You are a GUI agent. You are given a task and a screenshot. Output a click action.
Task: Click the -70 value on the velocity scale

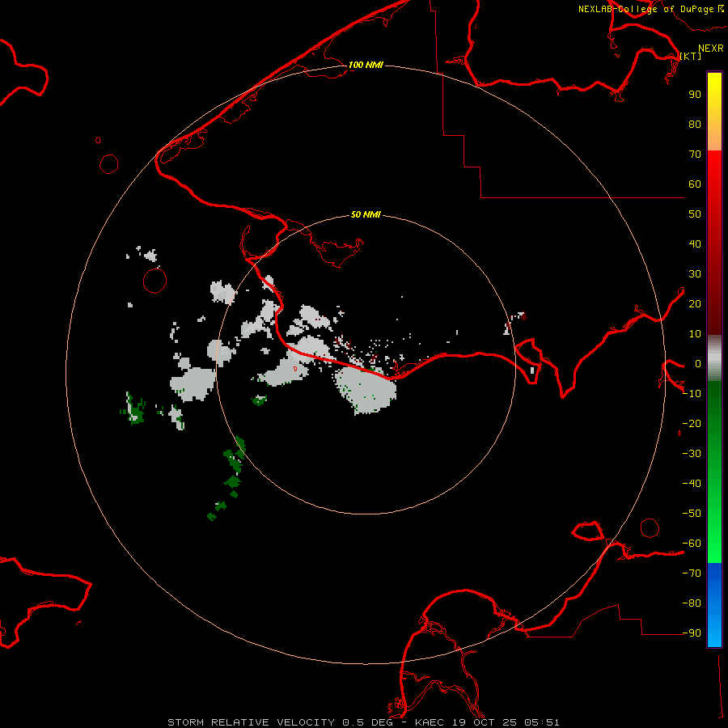692,574
